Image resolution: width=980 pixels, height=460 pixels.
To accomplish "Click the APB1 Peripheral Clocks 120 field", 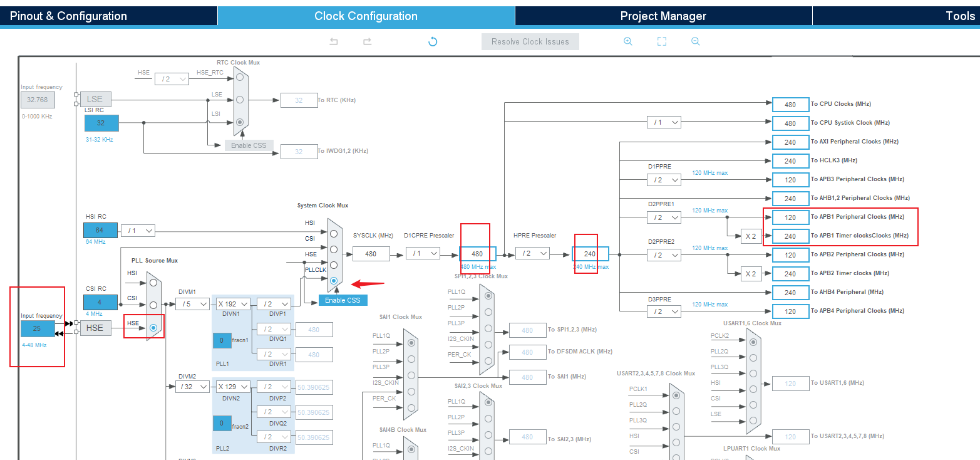I will [x=790, y=217].
